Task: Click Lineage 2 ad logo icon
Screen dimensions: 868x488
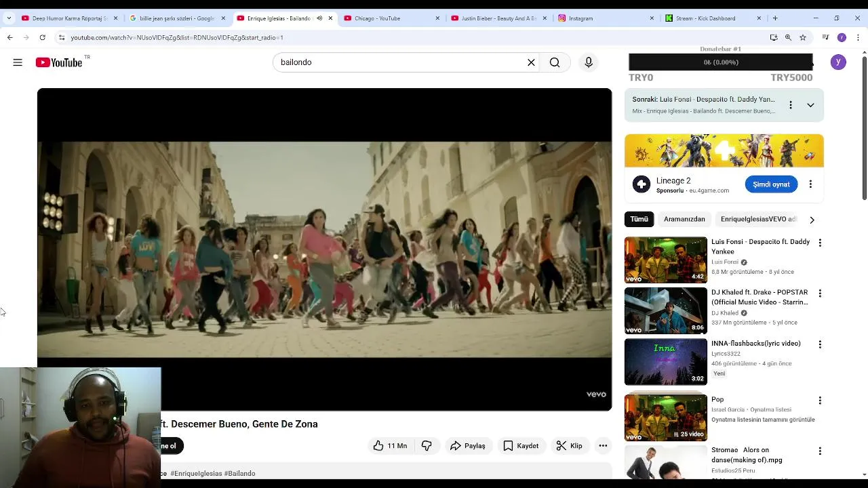Action: (x=641, y=184)
